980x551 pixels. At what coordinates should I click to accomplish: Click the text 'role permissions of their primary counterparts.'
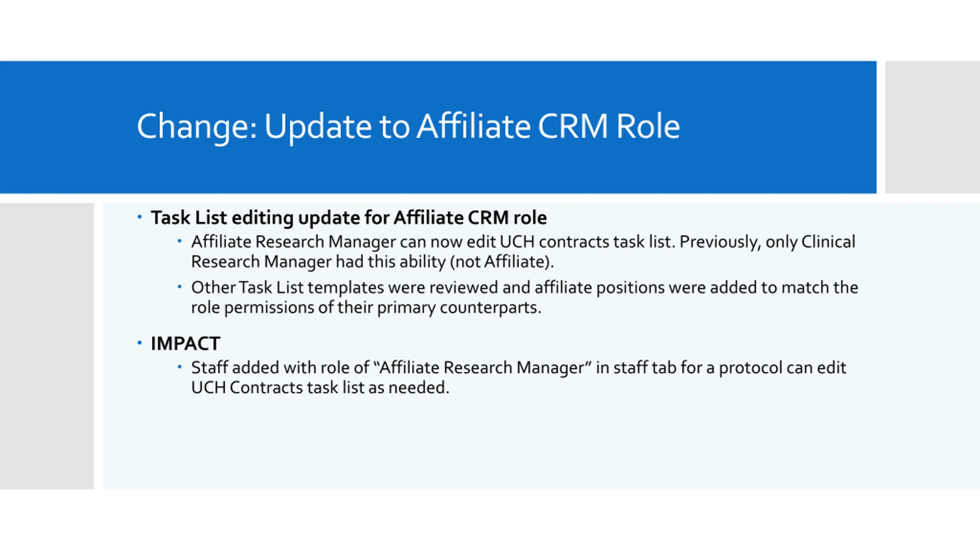(x=366, y=308)
